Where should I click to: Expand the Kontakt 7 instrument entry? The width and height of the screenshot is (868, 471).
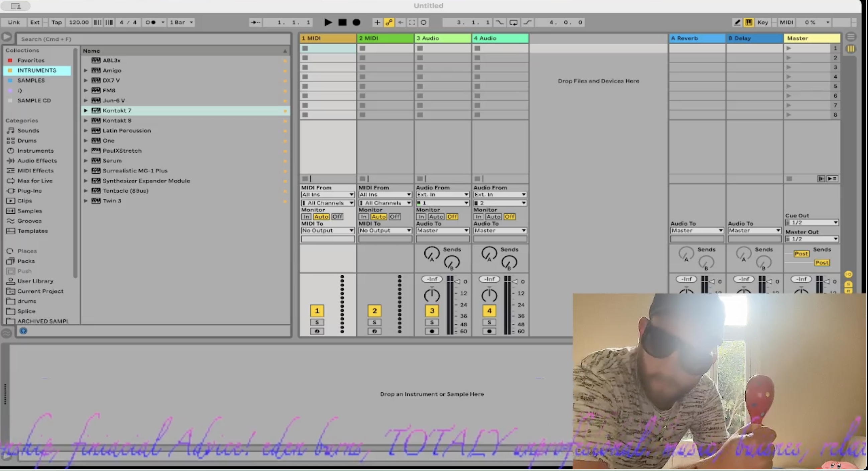coord(86,110)
